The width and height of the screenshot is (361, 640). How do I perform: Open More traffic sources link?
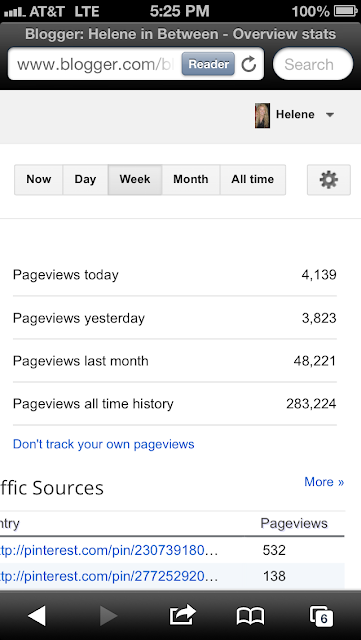click(x=324, y=482)
